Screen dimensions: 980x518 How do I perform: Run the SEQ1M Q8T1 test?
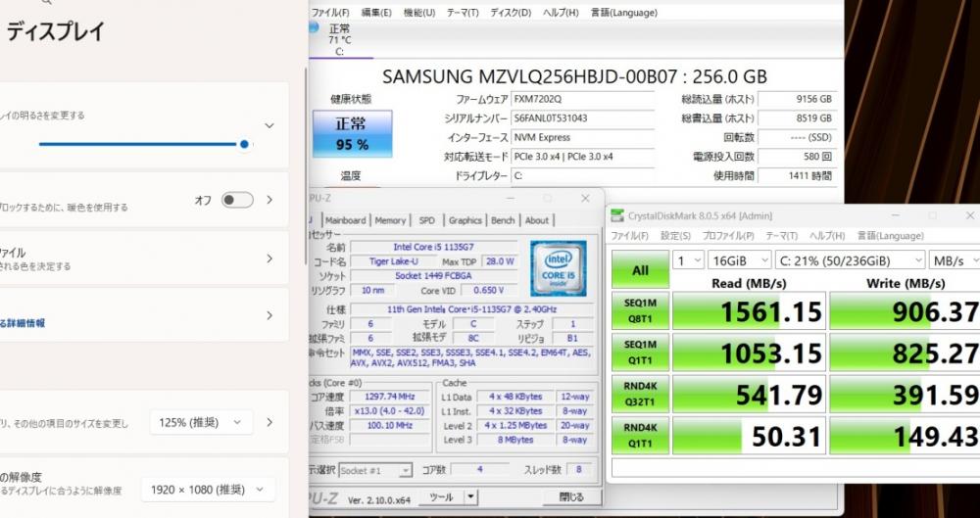pos(640,310)
